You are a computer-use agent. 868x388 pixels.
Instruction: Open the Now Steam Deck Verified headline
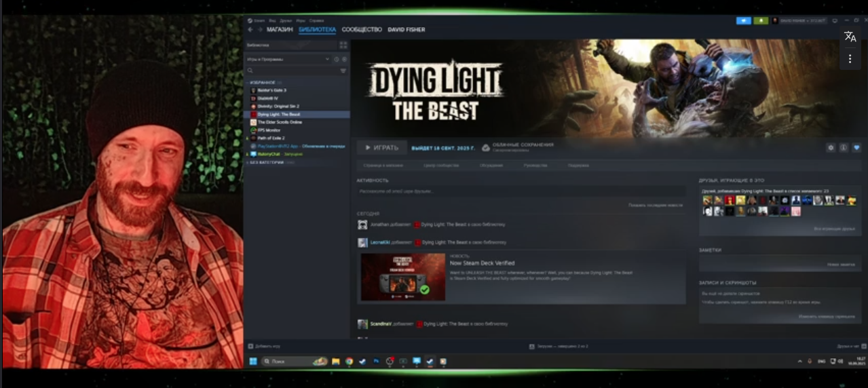click(483, 263)
